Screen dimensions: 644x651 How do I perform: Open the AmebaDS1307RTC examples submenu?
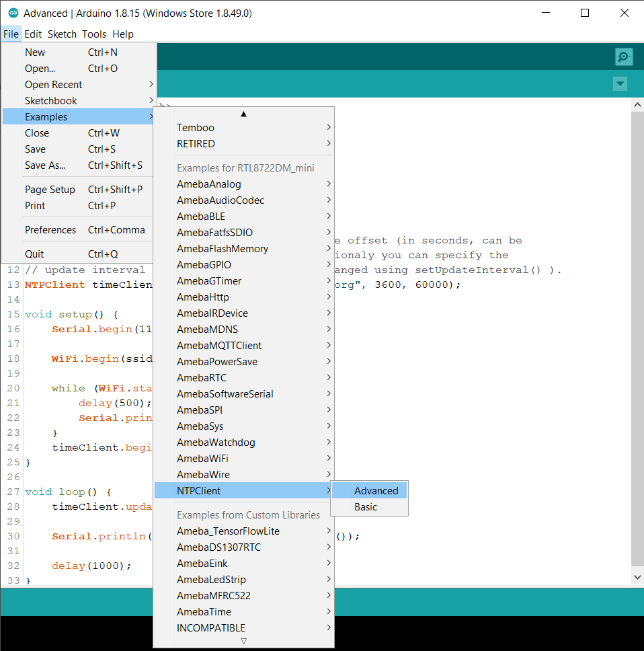[243, 547]
